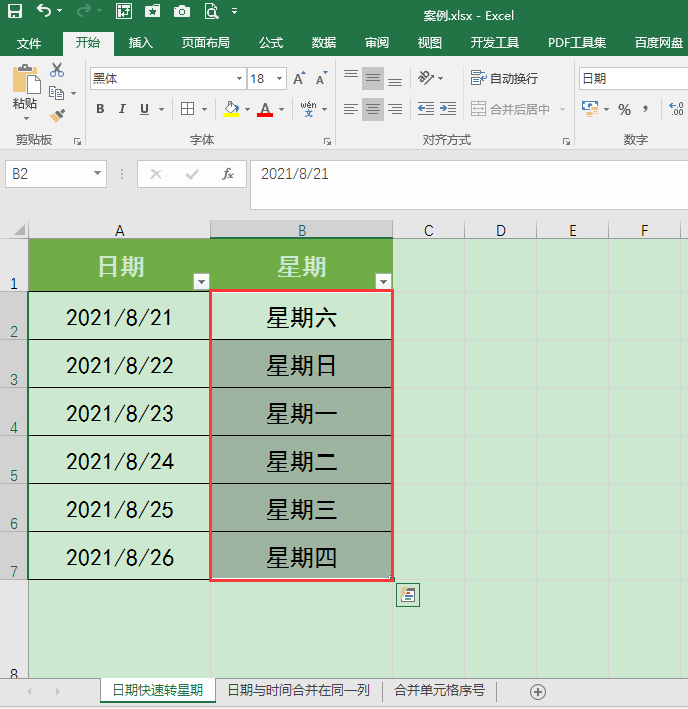Increase cell indent
688x709 pixels.
coord(448,109)
